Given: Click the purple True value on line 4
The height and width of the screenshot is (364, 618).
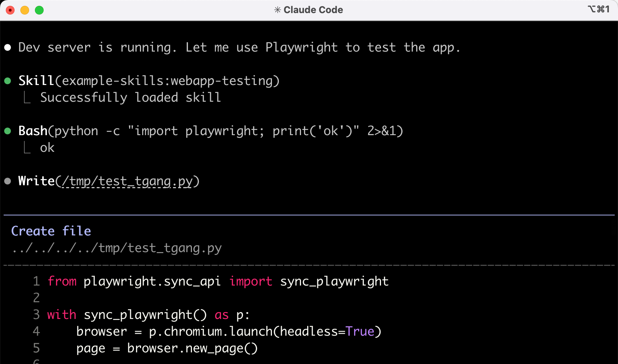Looking at the screenshot, I should point(360,331).
